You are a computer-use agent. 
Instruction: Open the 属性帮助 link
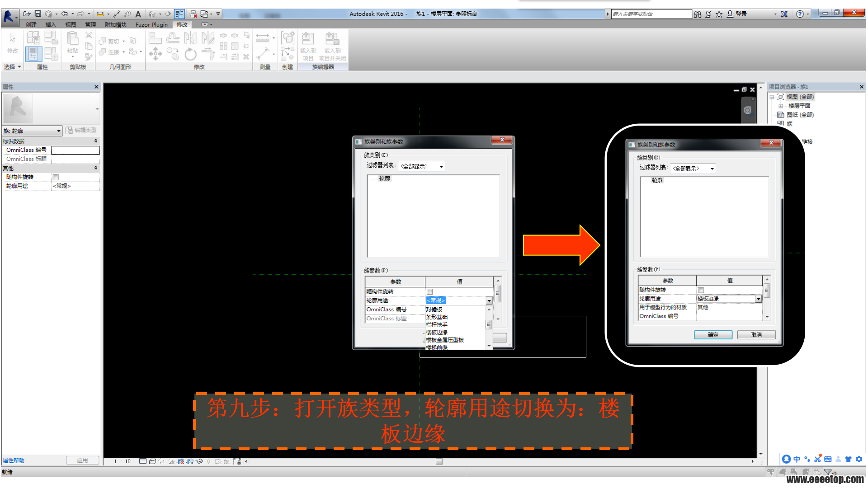pyautogui.click(x=14, y=460)
